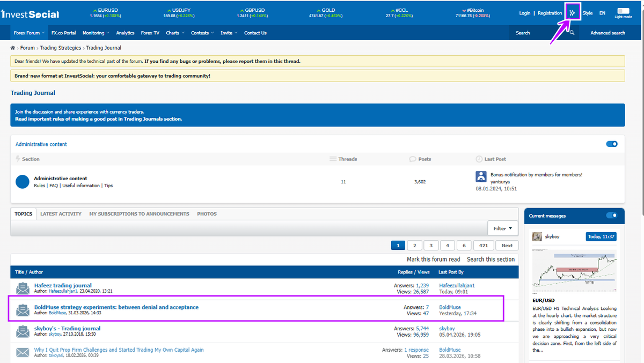The image size is (644, 363).
Task: Open the Useful information link
Action: click(x=80, y=186)
